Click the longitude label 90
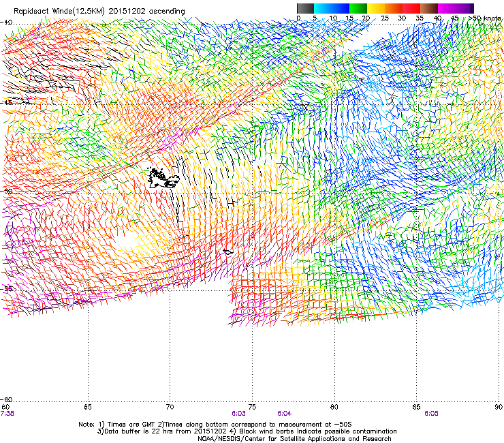The height and width of the screenshot is (443, 504). [x=499, y=407]
